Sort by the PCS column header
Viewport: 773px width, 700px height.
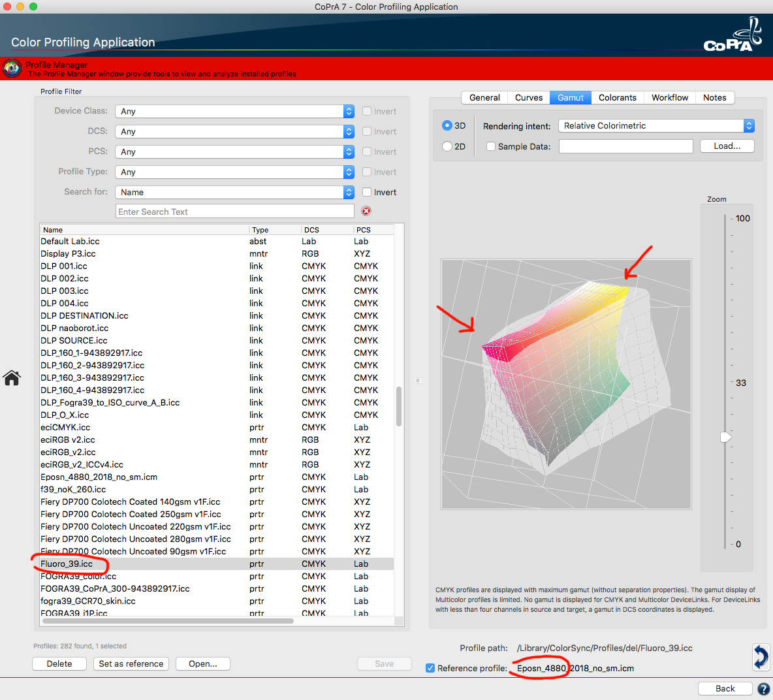click(x=373, y=230)
